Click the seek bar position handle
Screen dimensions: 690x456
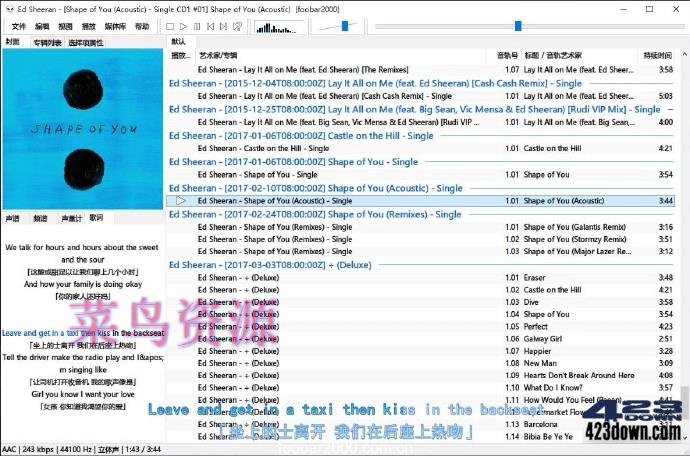tap(518, 26)
